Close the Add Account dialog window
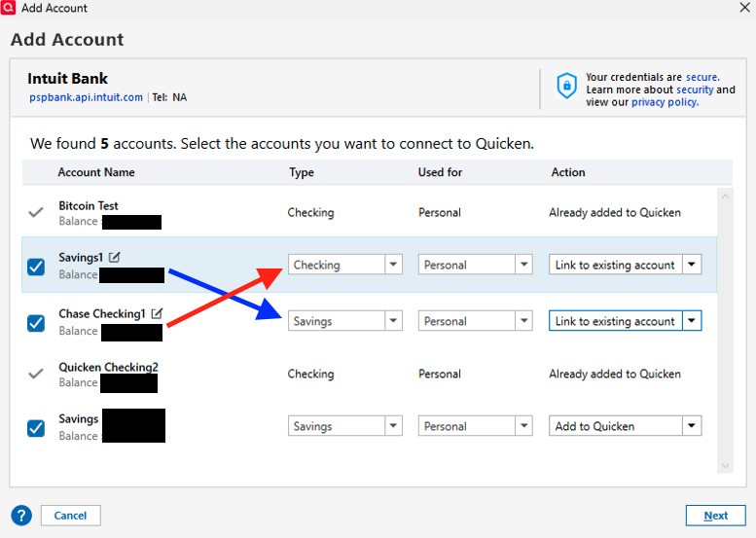Viewport: 756px width, 538px height. click(x=745, y=7)
